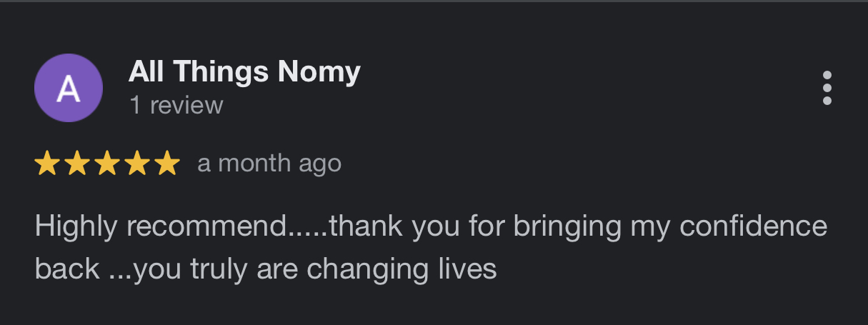868x325 pixels.
Task: Click the purple 'A' profile avatar
Action: (x=69, y=88)
